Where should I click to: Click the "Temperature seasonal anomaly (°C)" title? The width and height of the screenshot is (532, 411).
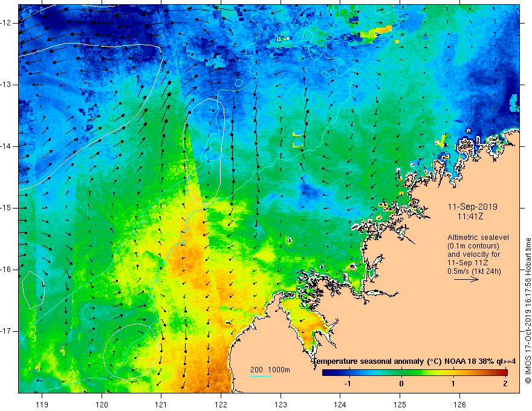[x=377, y=361]
